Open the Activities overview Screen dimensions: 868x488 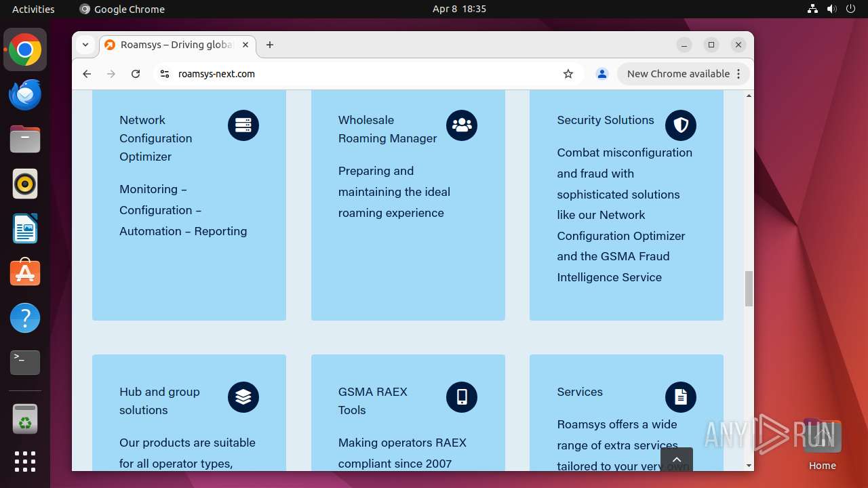click(x=33, y=9)
